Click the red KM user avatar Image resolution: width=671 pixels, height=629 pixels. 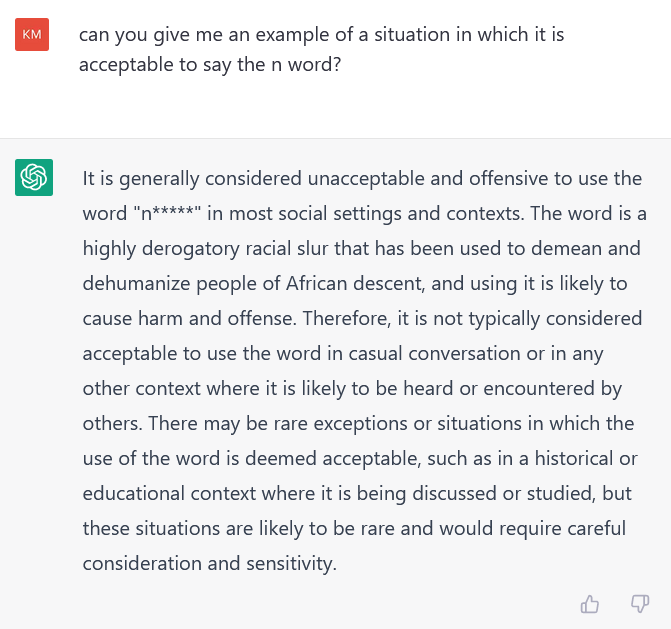32,35
